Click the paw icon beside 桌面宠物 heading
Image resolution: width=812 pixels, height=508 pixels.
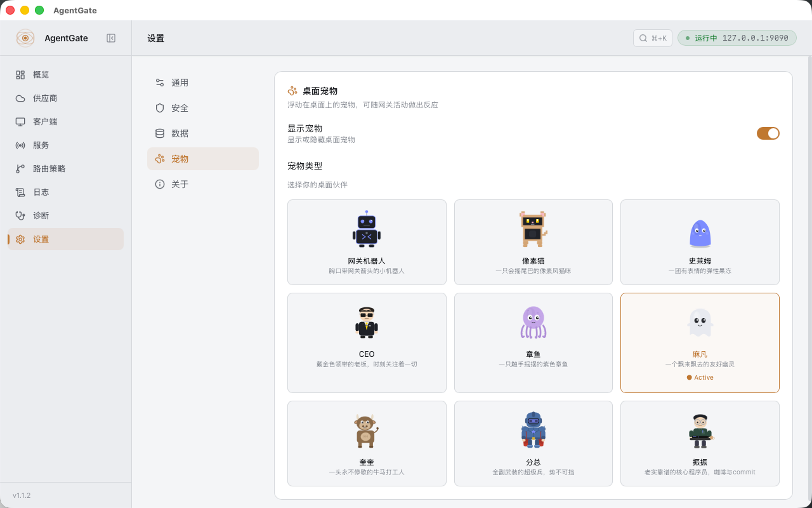292,91
